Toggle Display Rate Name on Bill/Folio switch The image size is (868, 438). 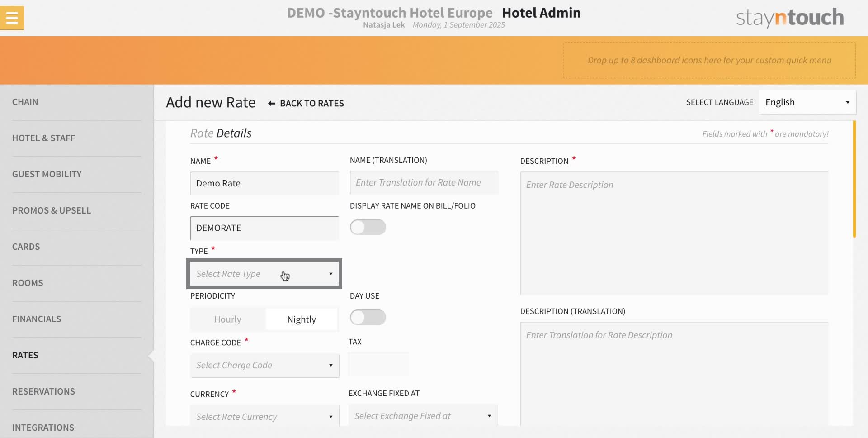click(x=368, y=227)
